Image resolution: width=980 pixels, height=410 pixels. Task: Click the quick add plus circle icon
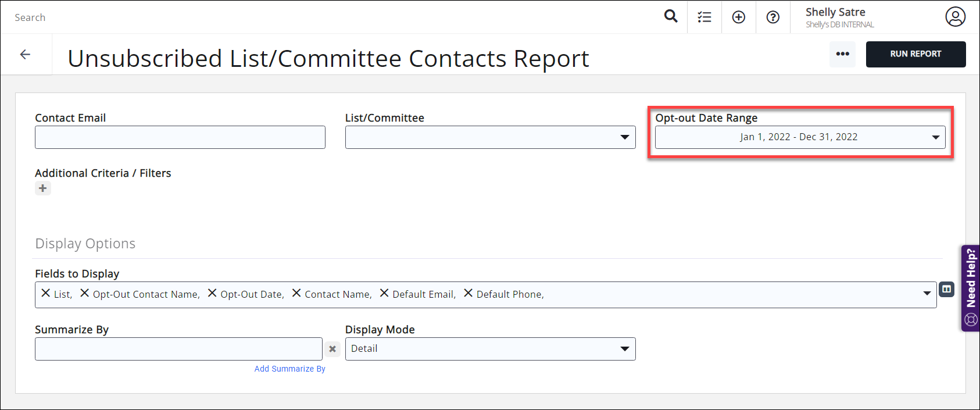coord(739,17)
